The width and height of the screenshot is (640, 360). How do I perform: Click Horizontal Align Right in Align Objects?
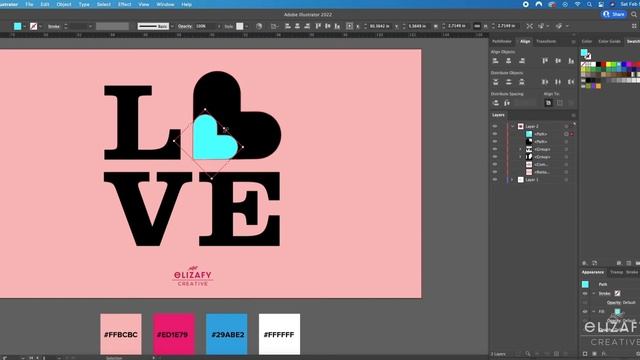(522, 61)
